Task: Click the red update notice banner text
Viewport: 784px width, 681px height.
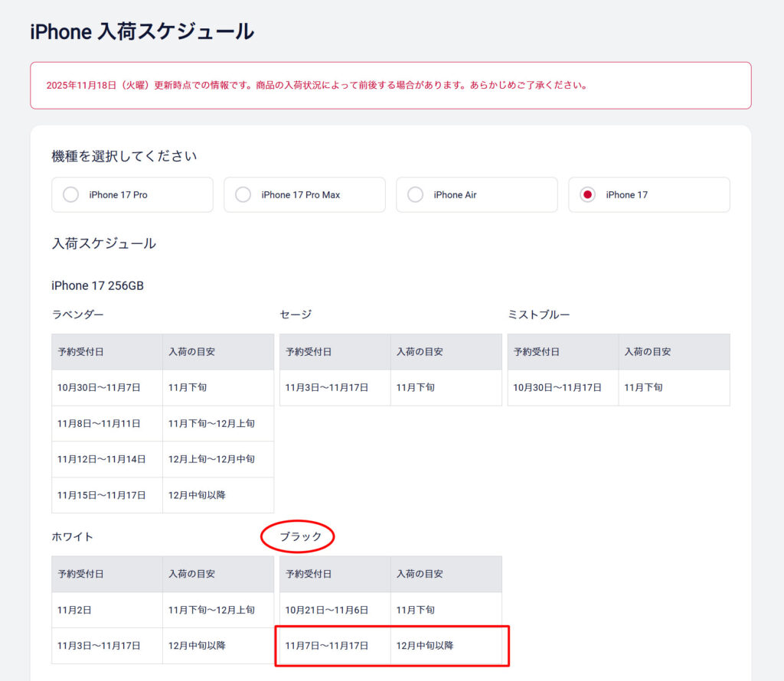Action: point(317,86)
